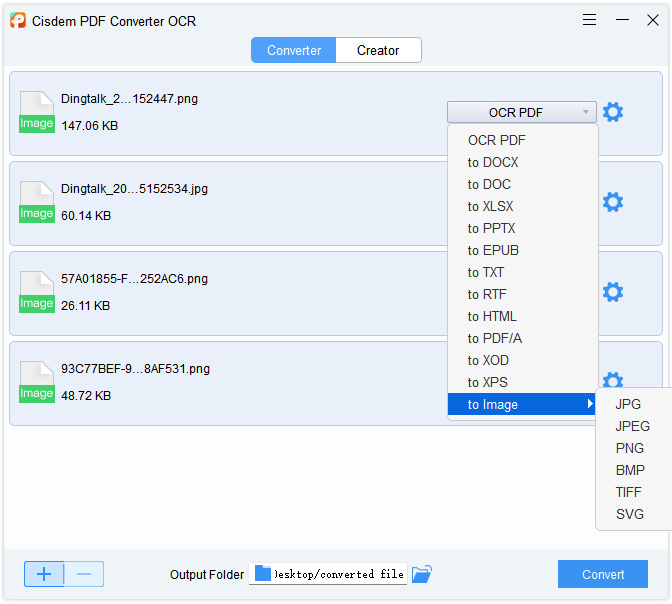Viewport: 672px width, 604px height.
Task: Choose to PDF/A output format
Action: pyautogui.click(x=522, y=338)
